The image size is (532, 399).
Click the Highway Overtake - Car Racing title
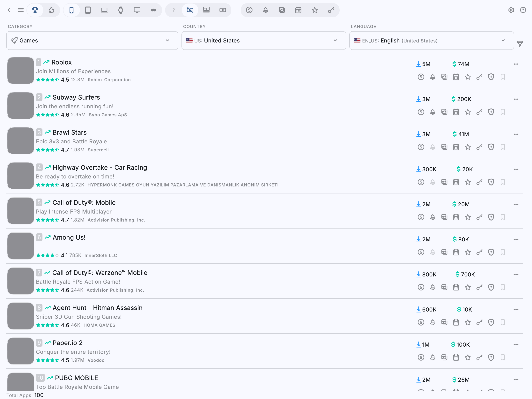click(100, 168)
